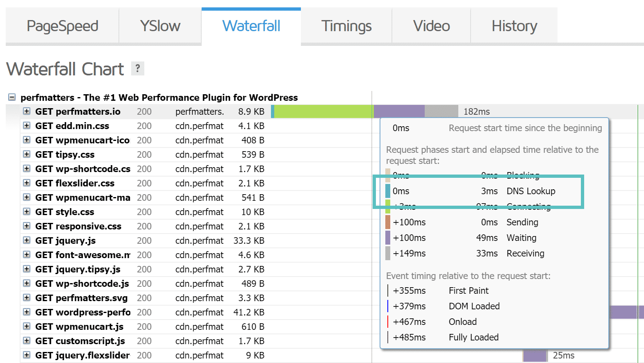Select the GET responsive.css request name
644x363 pixels.
[x=78, y=226]
